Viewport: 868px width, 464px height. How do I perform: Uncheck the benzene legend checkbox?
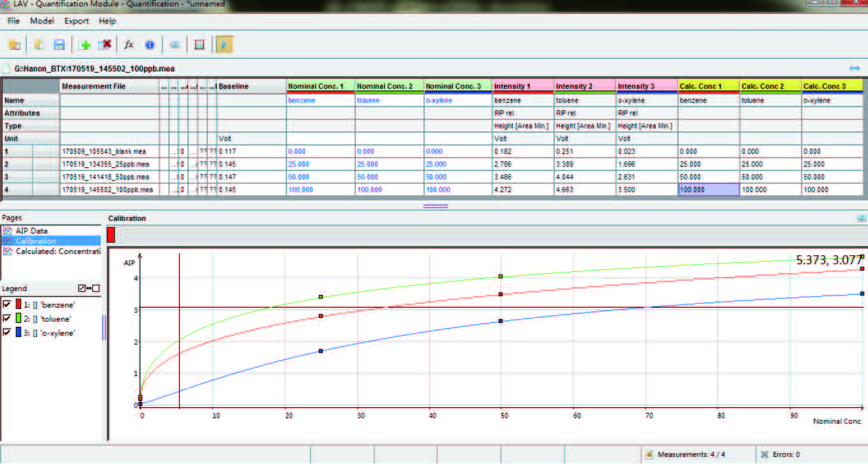click(7, 304)
